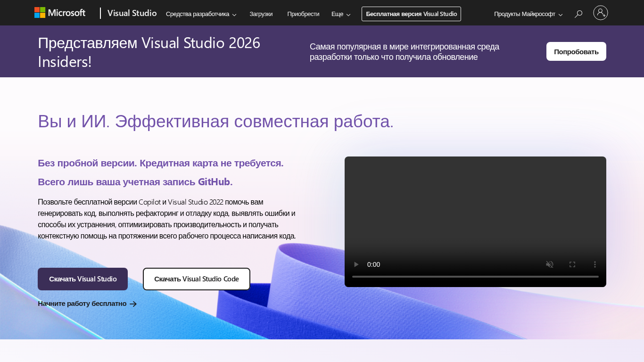Play the video with the play button
The width and height of the screenshot is (644, 362).
356,264
